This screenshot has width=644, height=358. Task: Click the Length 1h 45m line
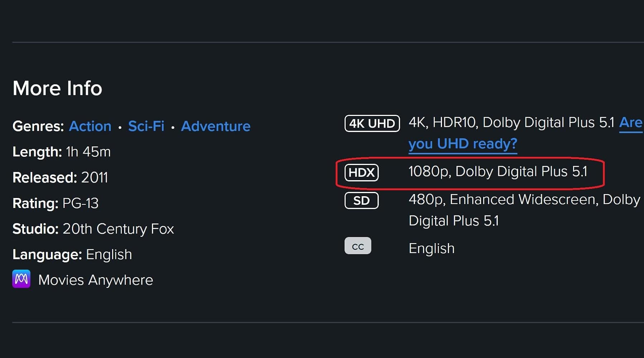coord(62,152)
